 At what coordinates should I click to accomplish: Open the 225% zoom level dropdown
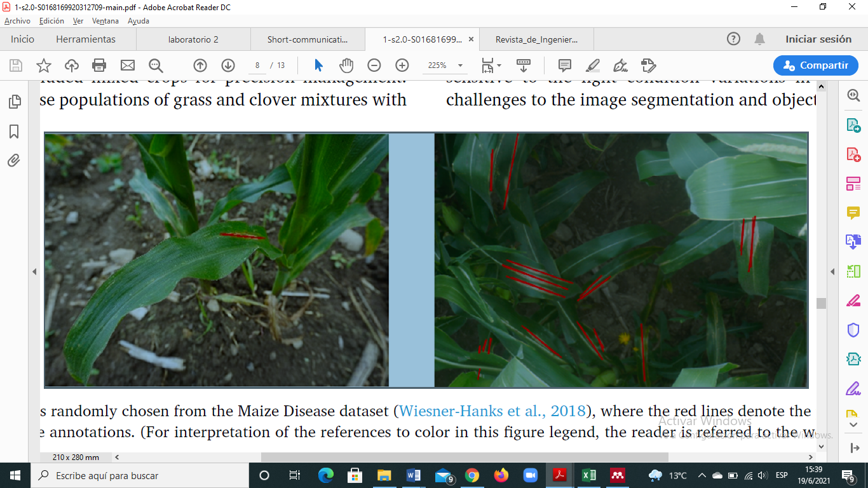coord(460,65)
